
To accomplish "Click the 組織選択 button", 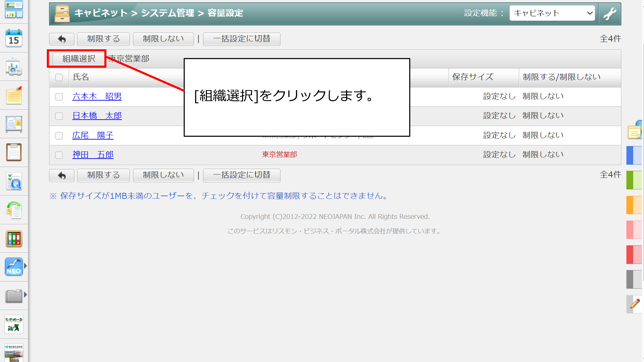I will (x=78, y=59).
